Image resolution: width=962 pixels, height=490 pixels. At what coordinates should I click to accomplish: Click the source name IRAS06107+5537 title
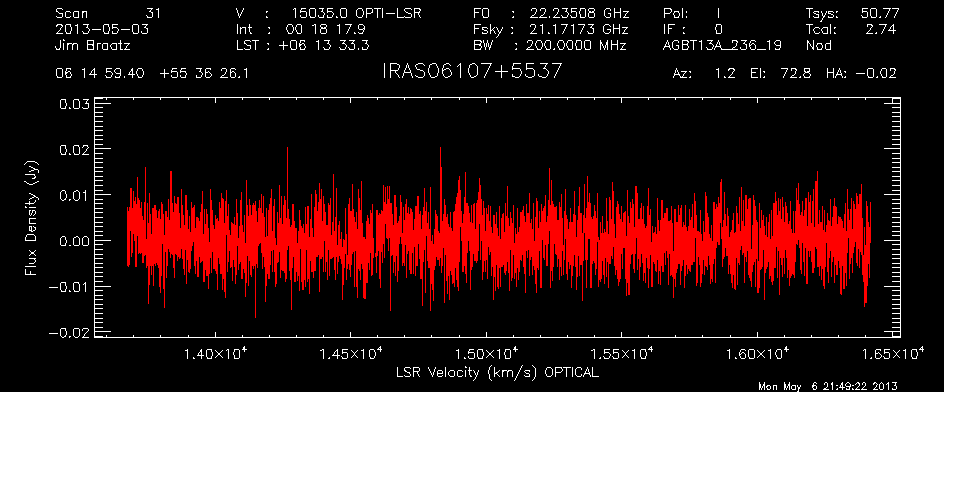(x=472, y=71)
